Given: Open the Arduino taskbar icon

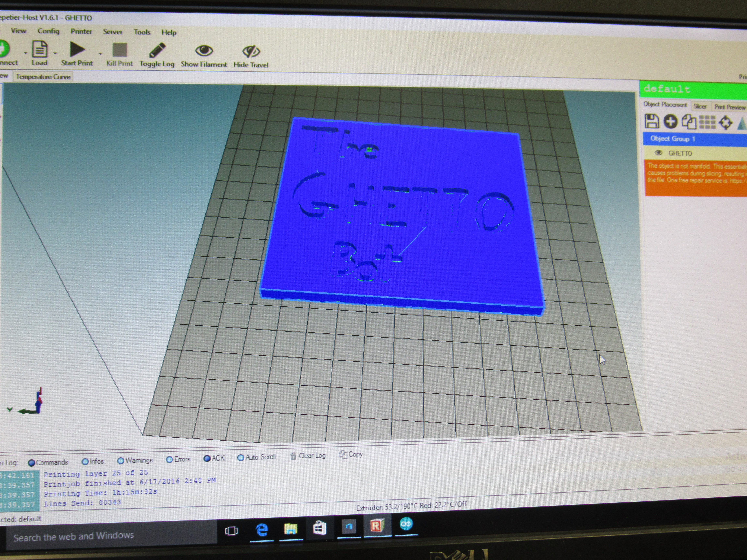Looking at the screenshot, I should click(406, 524).
